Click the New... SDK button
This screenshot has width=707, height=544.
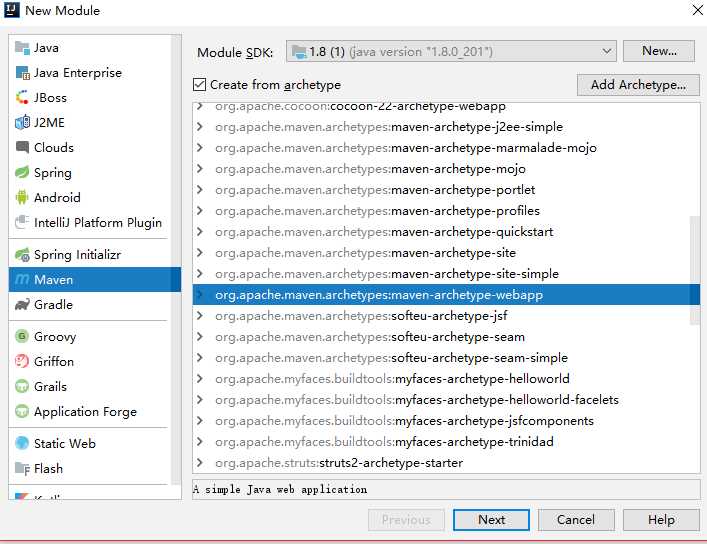click(659, 51)
